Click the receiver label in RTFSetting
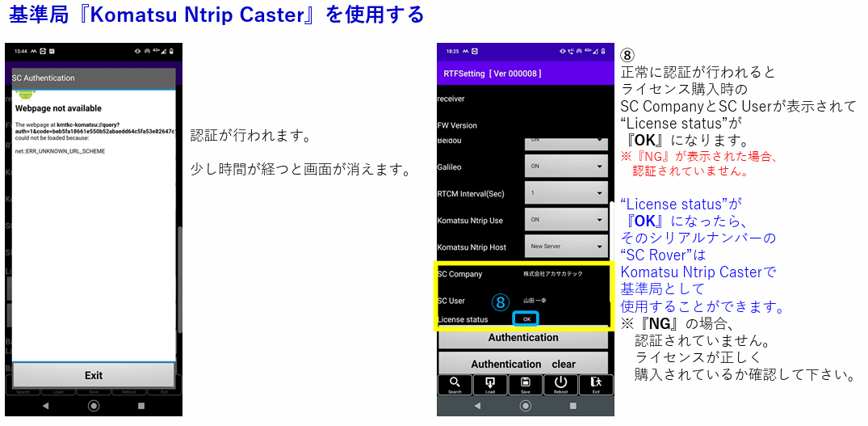868x426 pixels. [x=451, y=99]
